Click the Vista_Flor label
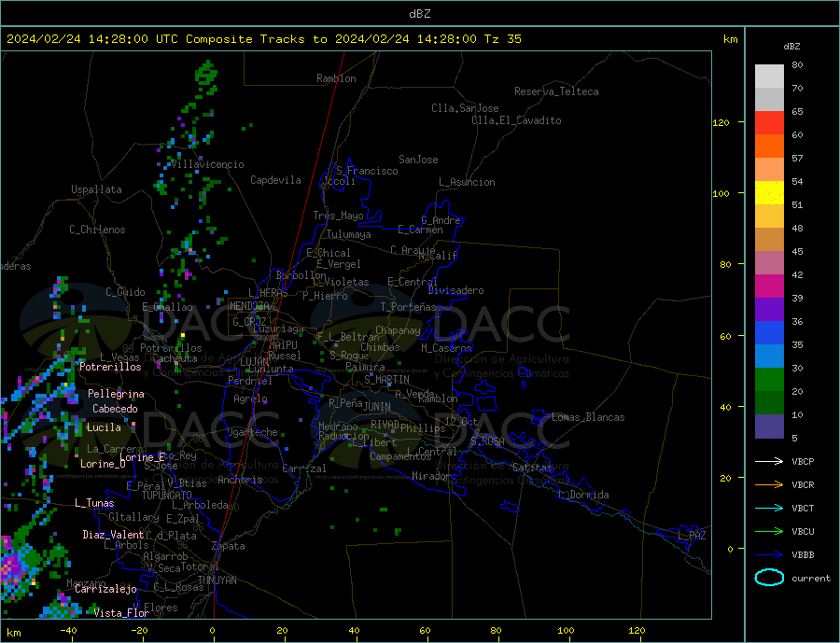840x643 pixels. point(121,613)
